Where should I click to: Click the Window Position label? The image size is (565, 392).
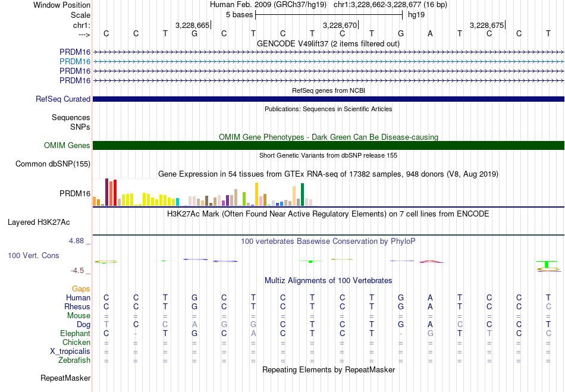click(62, 5)
